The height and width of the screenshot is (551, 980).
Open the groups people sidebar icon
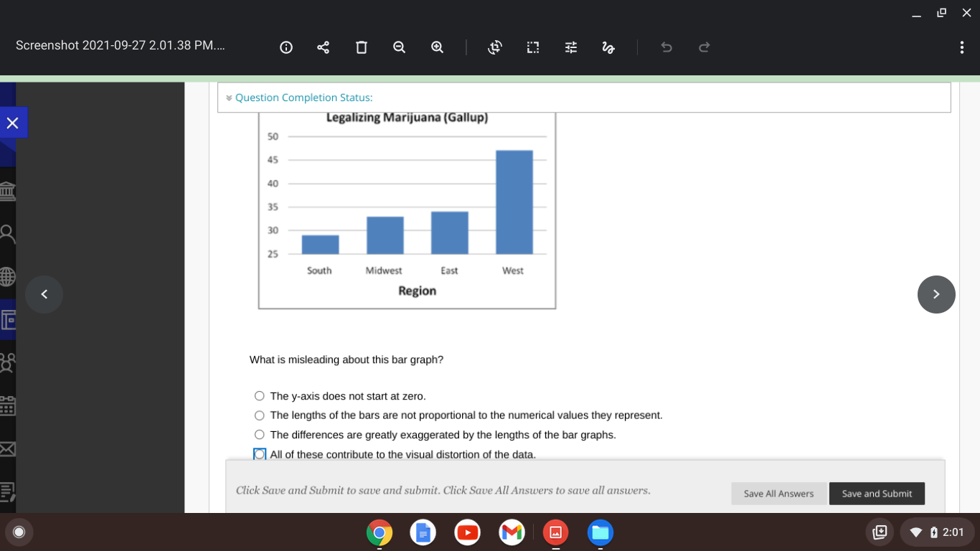pyautogui.click(x=7, y=362)
